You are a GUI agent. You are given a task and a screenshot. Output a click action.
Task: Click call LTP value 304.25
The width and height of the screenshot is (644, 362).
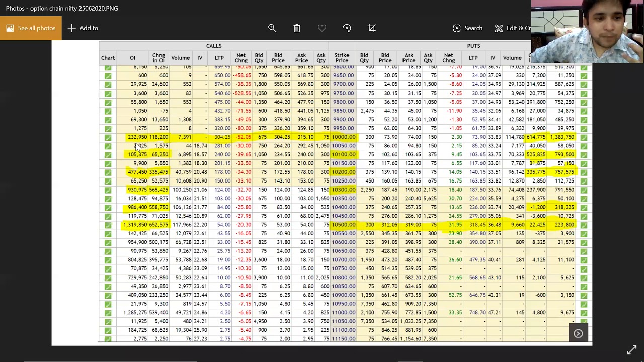pos(222,137)
